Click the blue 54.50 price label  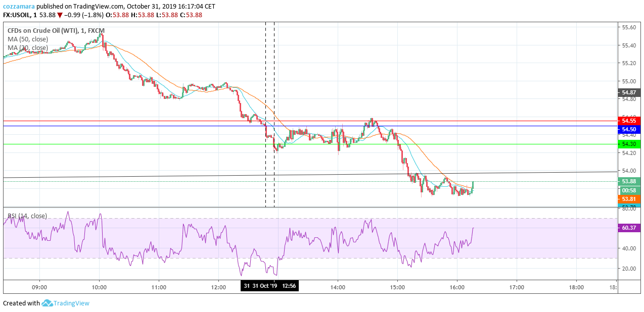coord(629,130)
